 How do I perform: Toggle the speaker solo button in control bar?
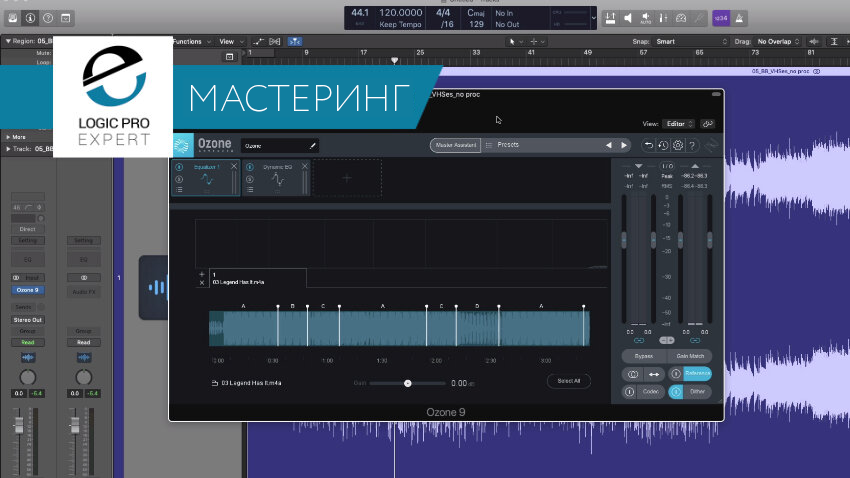(628, 18)
